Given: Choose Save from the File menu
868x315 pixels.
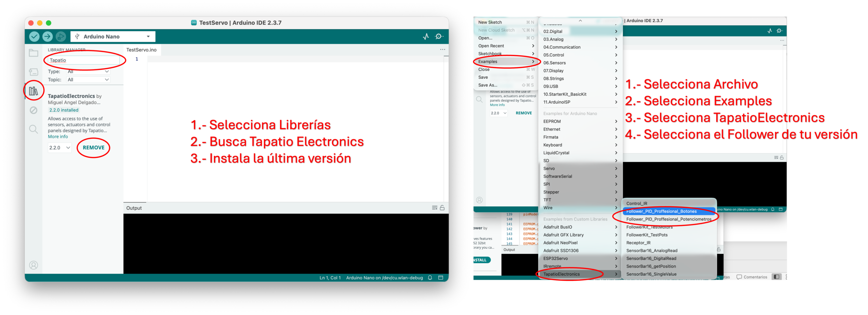Looking at the screenshot, I should [x=506, y=77].
